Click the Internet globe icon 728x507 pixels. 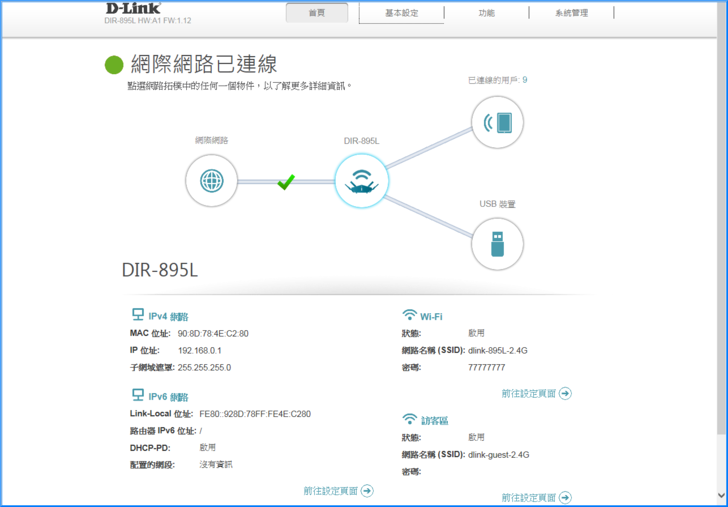[x=211, y=181]
